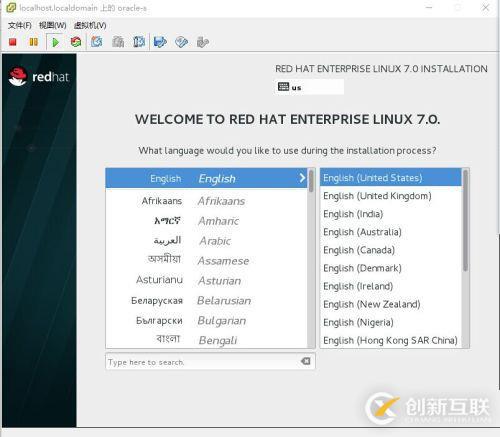Screen dimensions: 500x437
Task: Click the Type here to search field
Action: 210,361
